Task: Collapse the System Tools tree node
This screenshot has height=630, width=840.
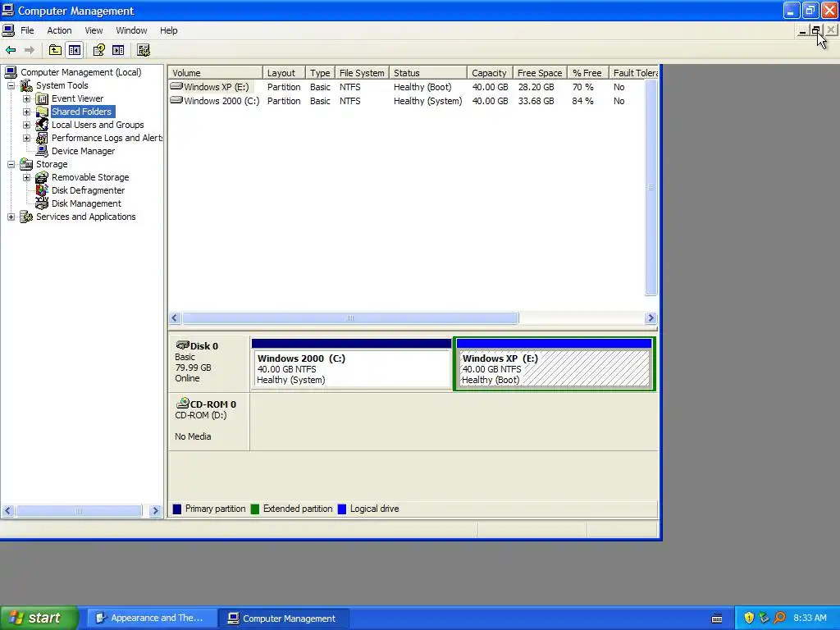Action: (11, 85)
